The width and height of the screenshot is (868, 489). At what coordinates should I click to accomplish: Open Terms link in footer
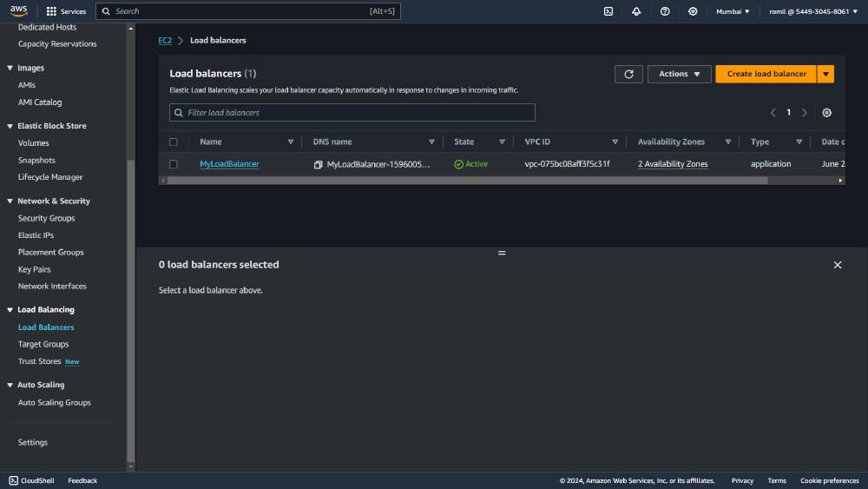[x=777, y=480]
